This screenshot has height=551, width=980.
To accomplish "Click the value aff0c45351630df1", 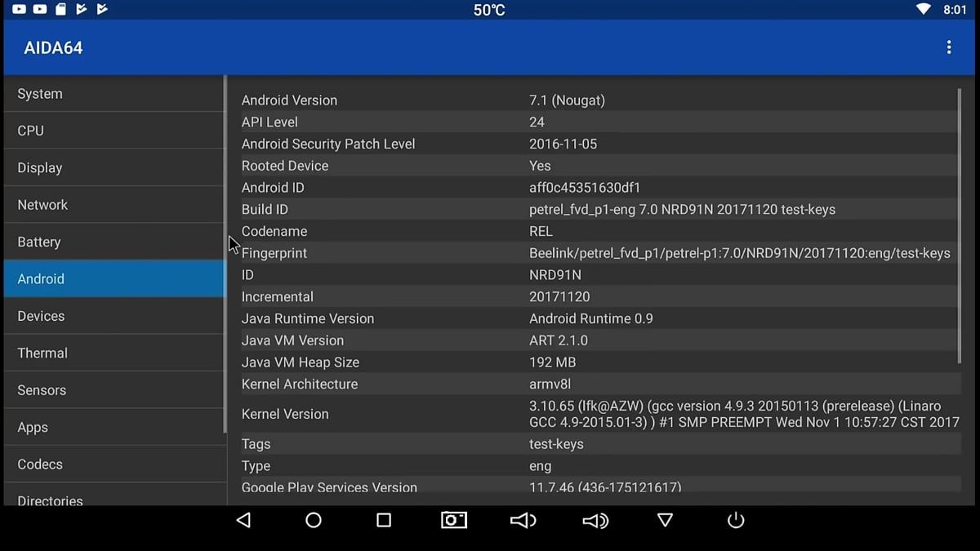I will click(x=585, y=188).
